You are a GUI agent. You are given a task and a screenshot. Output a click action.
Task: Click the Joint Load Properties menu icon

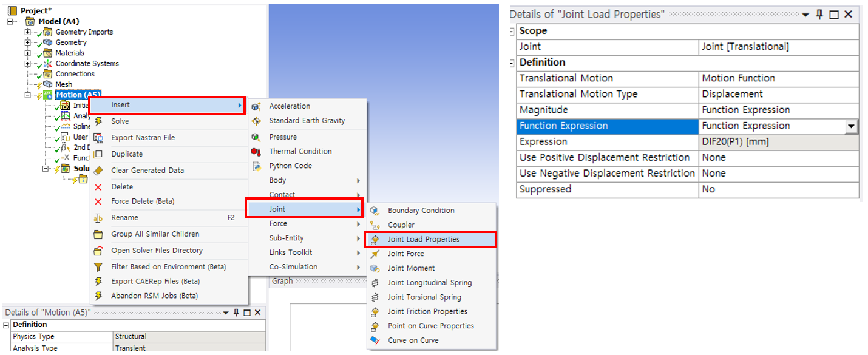(x=375, y=240)
